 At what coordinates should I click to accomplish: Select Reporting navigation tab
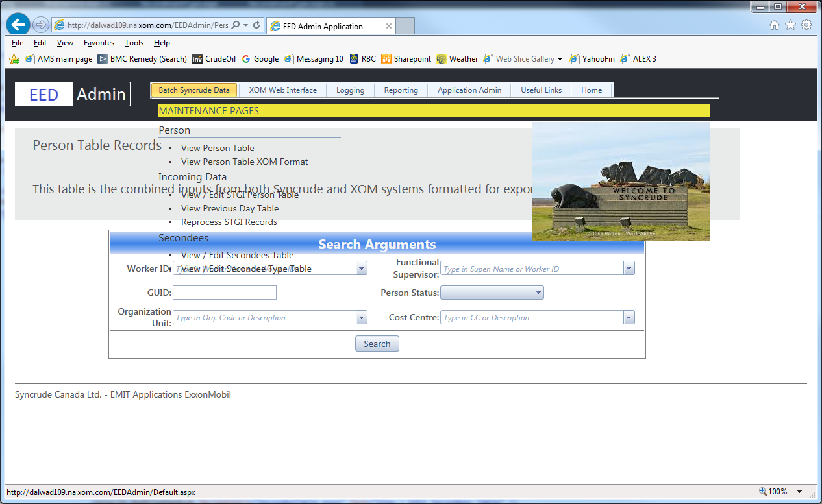(401, 90)
